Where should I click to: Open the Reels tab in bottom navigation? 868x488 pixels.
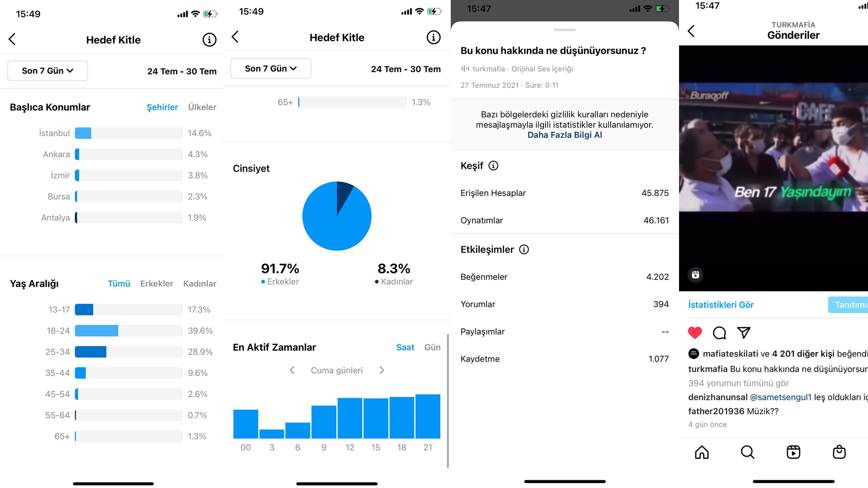coord(793,452)
